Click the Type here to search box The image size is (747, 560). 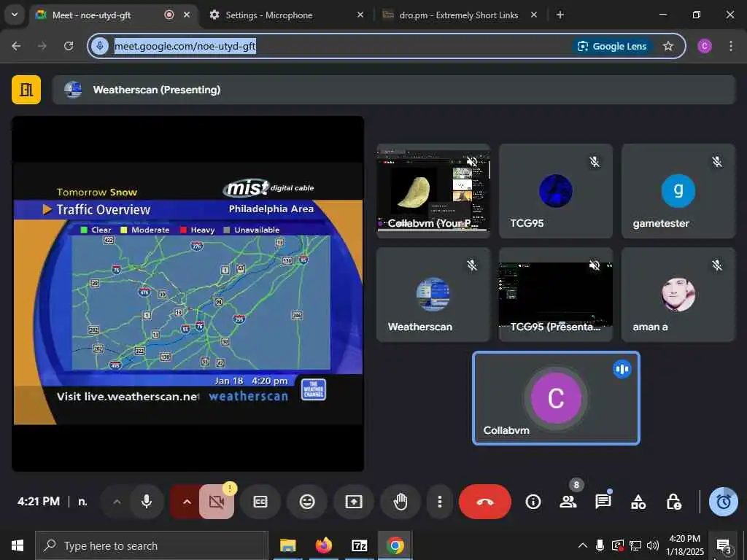[152, 545]
